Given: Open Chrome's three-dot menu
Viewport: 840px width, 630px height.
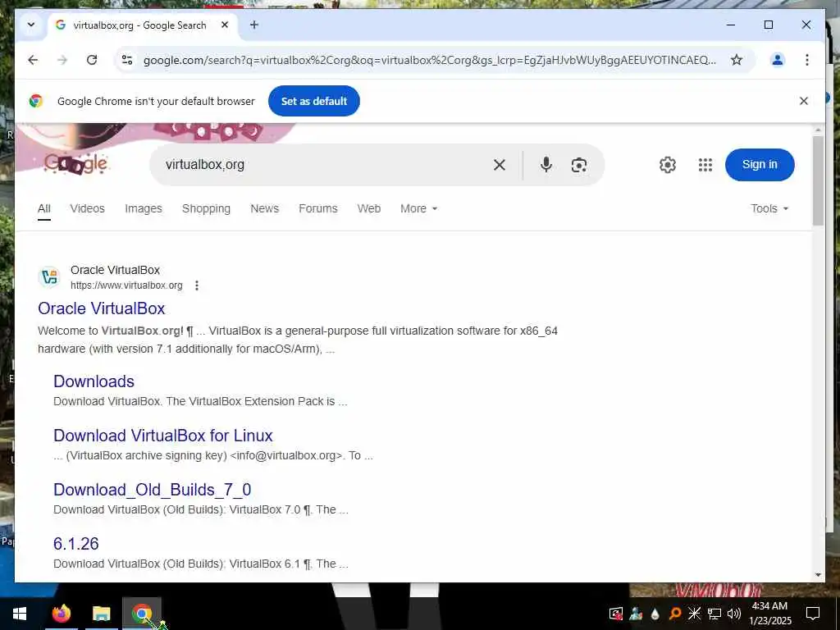Looking at the screenshot, I should pos(807,60).
